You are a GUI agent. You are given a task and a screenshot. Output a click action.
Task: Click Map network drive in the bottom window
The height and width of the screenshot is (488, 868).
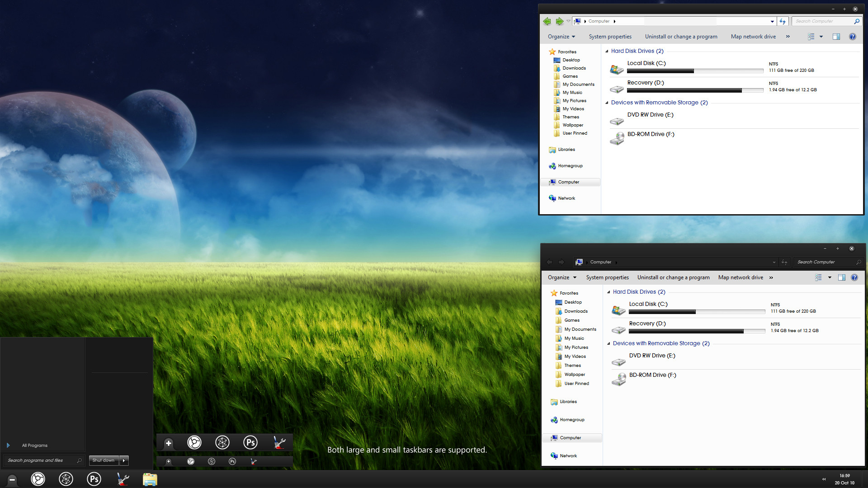(x=741, y=277)
